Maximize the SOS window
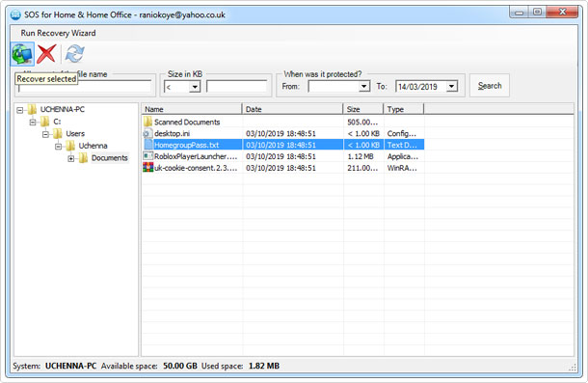588x383 pixels. pos(537,12)
